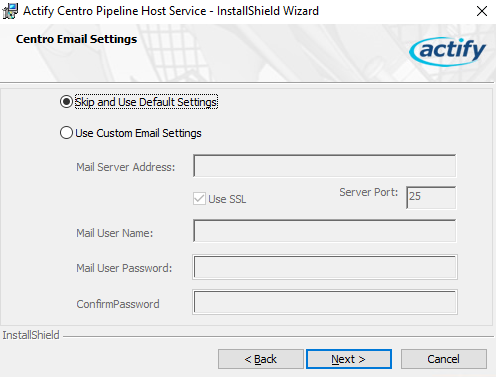
Task: Select the ConfirmPassword label
Action: [x=118, y=304]
